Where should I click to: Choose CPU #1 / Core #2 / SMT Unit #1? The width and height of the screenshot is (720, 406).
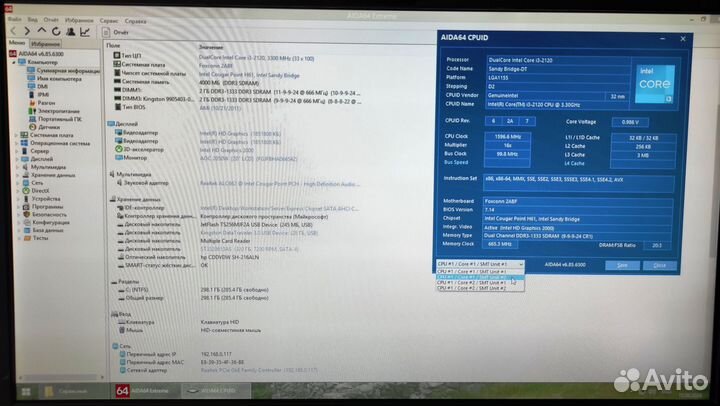[x=480, y=283]
